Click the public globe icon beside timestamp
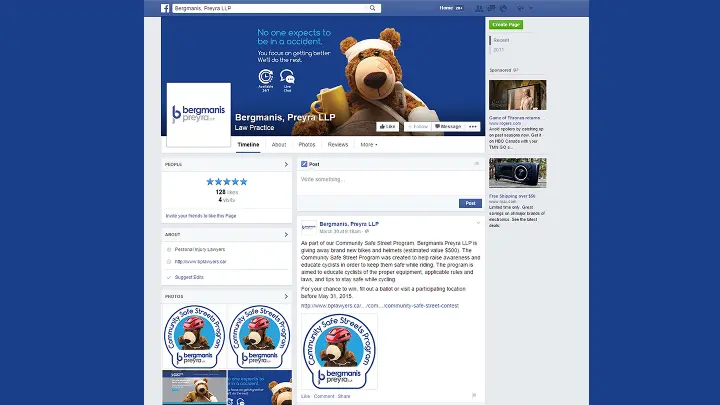The image size is (720, 405). coord(367,231)
